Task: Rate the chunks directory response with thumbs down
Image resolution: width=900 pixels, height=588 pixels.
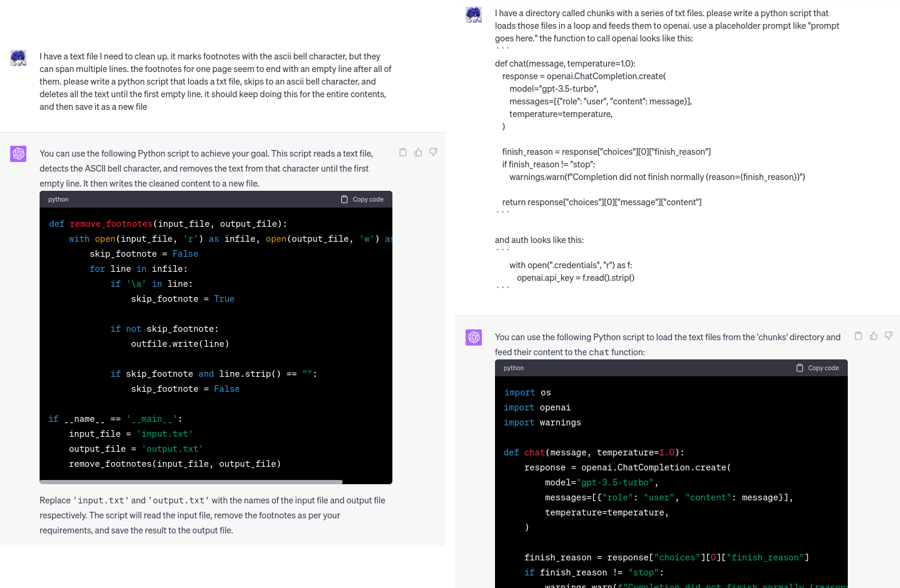Action: click(x=888, y=335)
